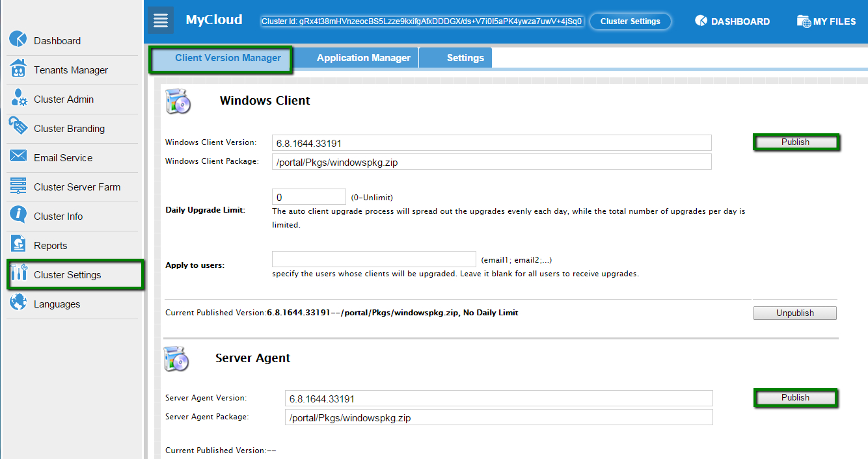The image size is (868, 459).
Task: Open the Application Manager tab
Action: click(357, 58)
